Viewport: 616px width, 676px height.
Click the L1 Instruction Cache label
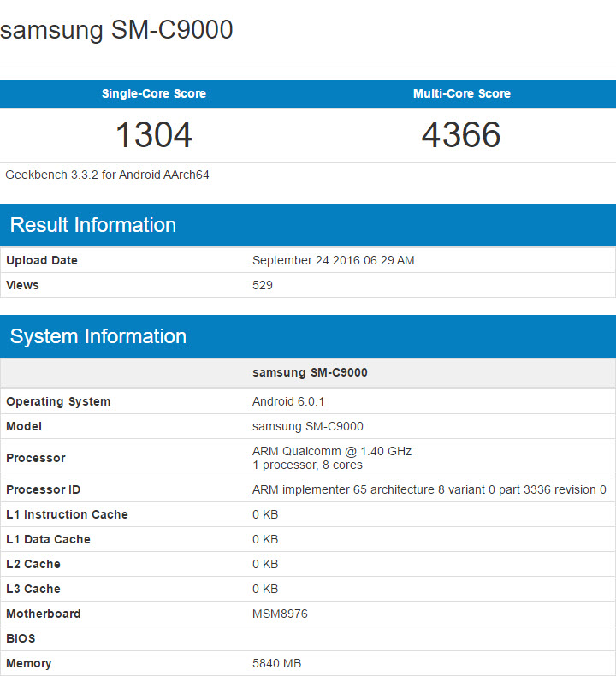point(67,514)
